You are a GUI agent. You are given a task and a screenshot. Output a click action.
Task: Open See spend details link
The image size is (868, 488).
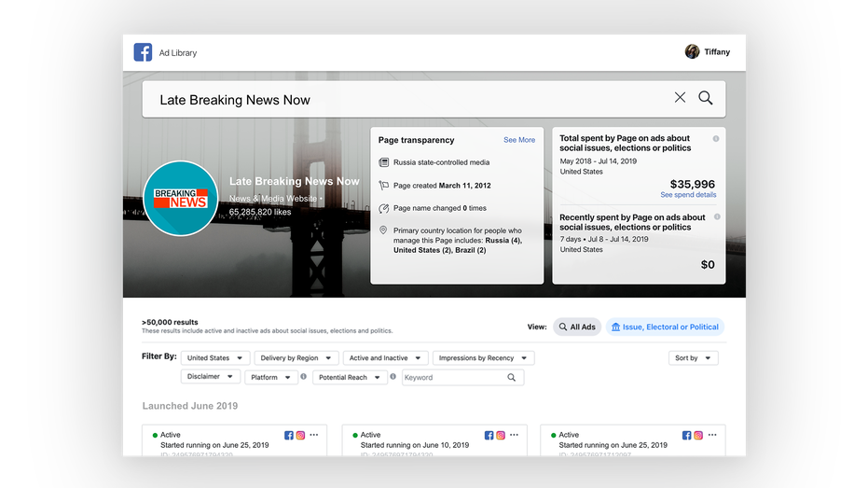point(688,195)
